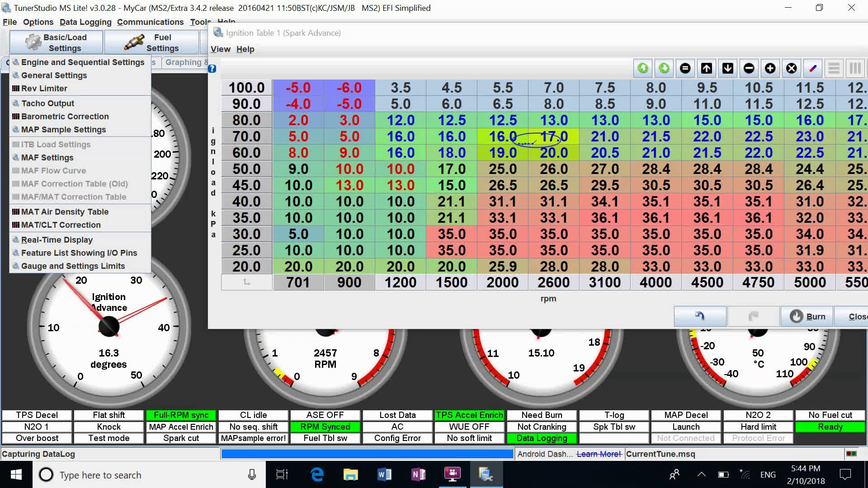
Task: Open the Fuel Settings menu
Action: [x=152, y=42]
